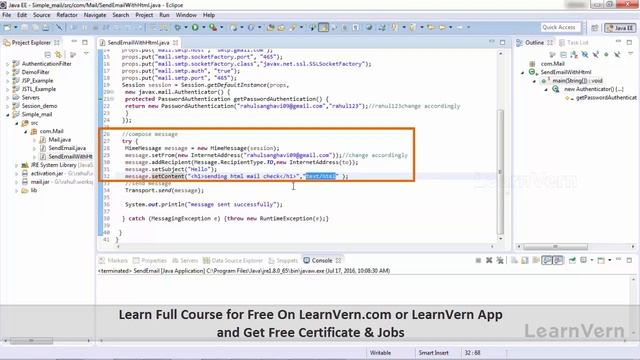Click the Smart Insert status field
Viewport: 640px width, 360px height.
[x=433, y=353]
